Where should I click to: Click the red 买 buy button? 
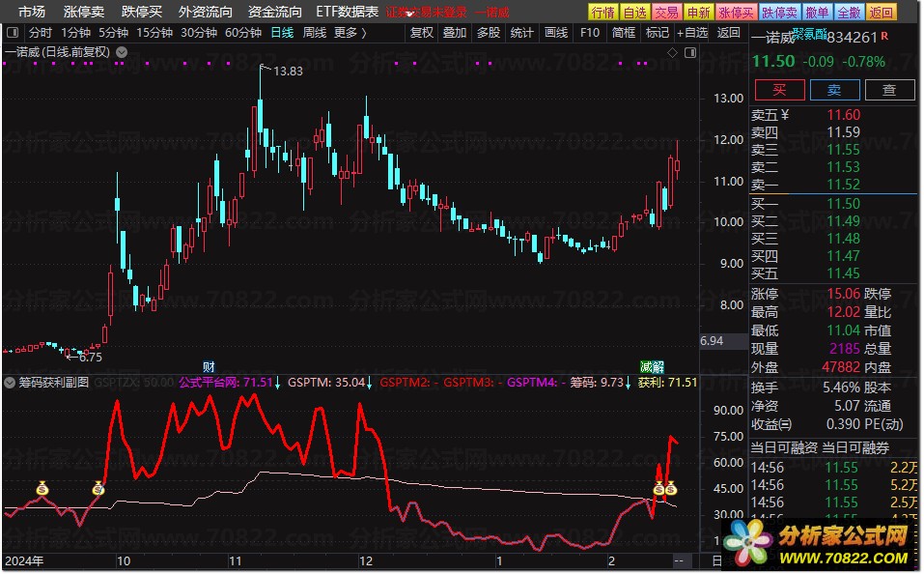779,90
